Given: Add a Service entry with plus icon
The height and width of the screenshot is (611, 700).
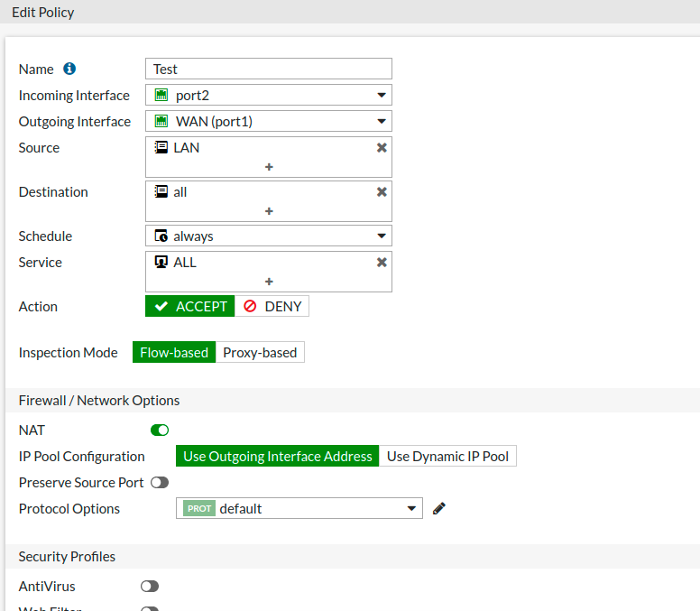Looking at the screenshot, I should (269, 282).
